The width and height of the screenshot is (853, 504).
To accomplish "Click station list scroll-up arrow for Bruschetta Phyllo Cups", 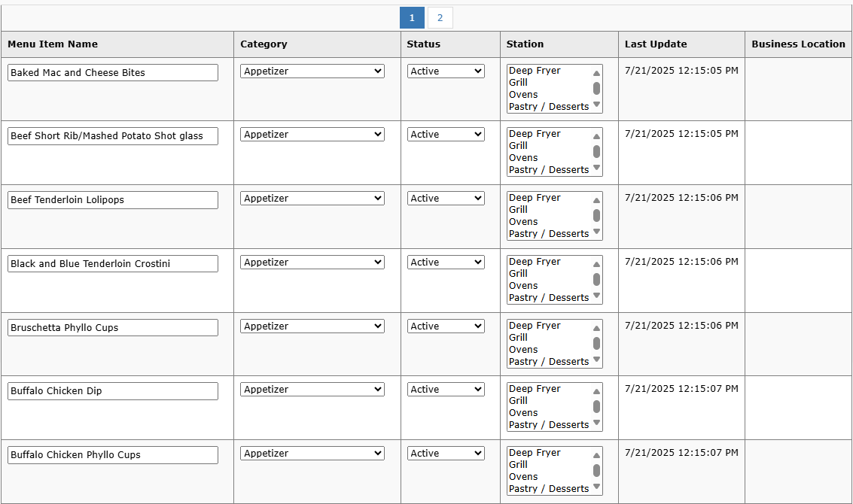I will pos(597,328).
